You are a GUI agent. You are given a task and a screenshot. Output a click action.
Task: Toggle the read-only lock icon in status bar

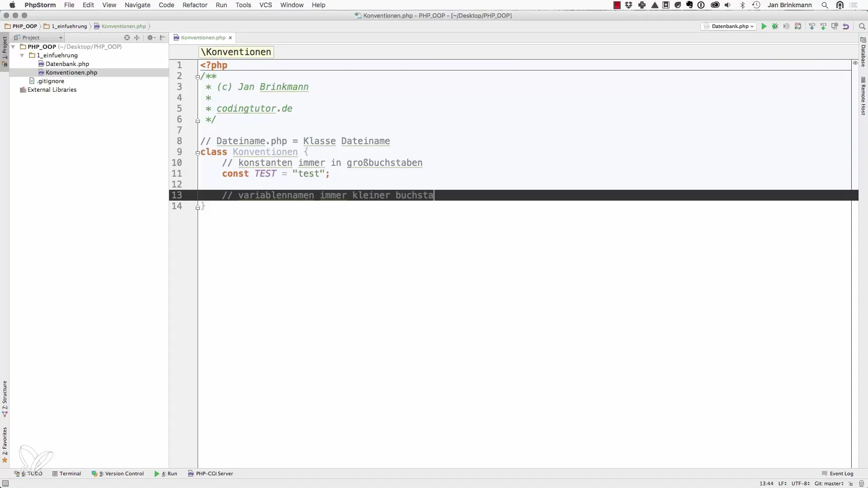coord(851,483)
